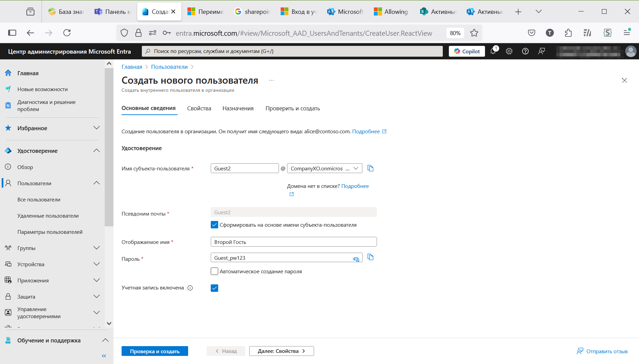Viewport: 639px width, 364px height.
Task: Expand the Devices section
Action: click(97, 264)
